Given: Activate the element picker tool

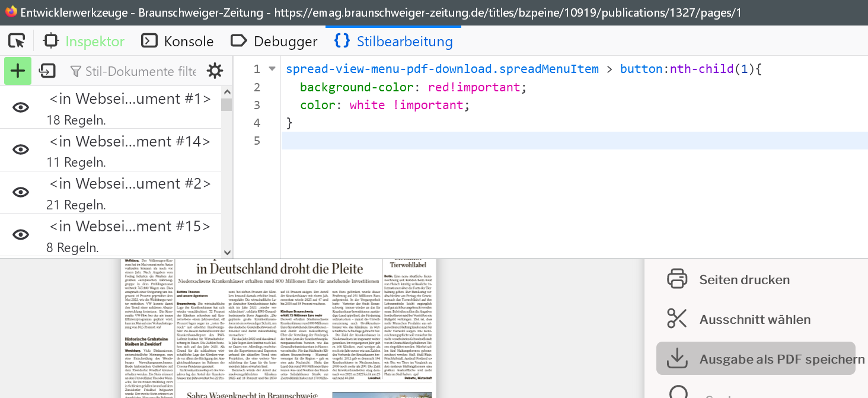Looking at the screenshot, I should point(17,41).
